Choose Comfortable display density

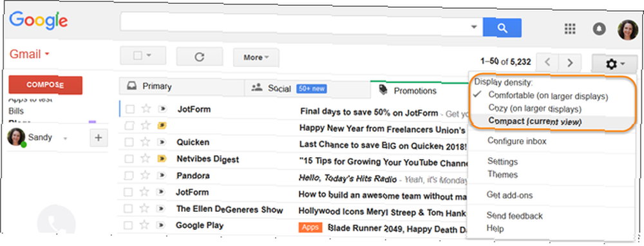(x=548, y=96)
